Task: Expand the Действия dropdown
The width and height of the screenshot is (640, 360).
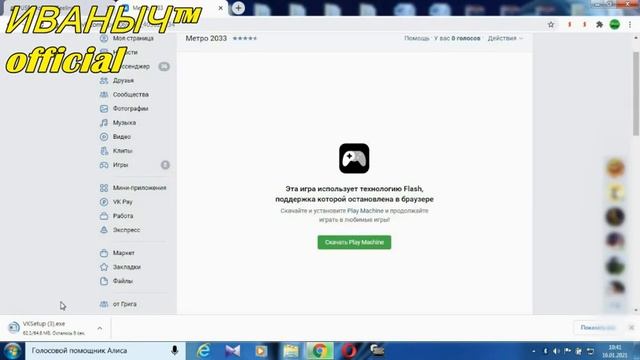Action: click(505, 38)
